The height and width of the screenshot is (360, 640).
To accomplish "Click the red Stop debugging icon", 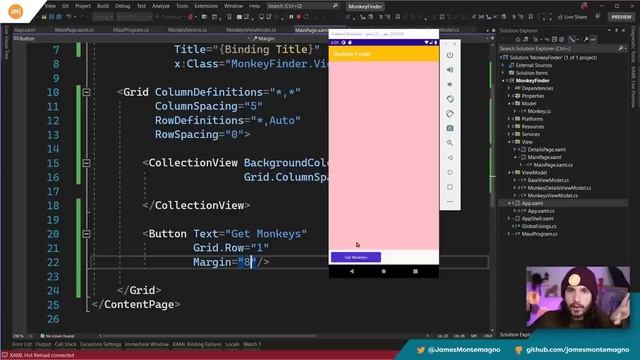I will pos(299,17).
